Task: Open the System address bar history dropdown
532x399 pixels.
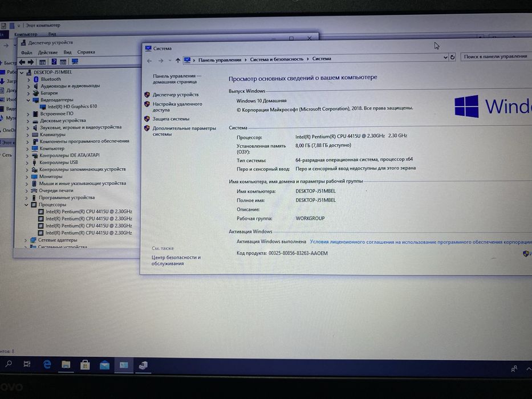Action: tap(445, 58)
